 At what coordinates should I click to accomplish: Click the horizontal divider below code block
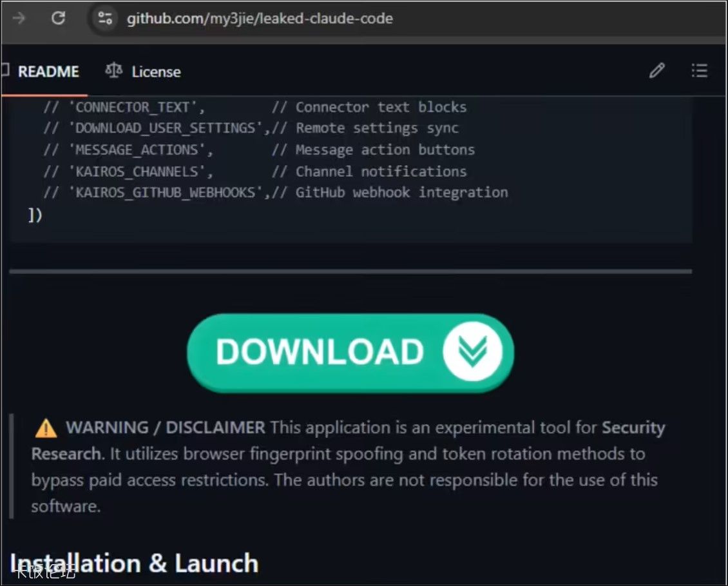(350, 271)
